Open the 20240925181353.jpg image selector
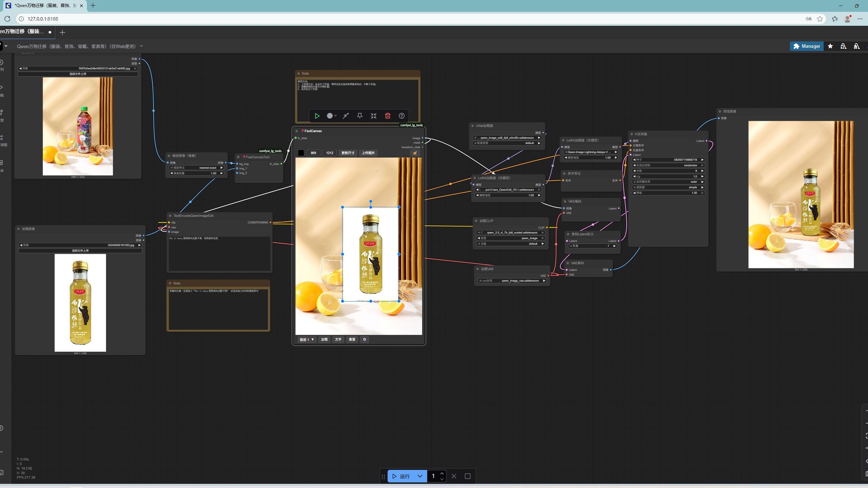This screenshot has width=868, height=488. coord(80,245)
